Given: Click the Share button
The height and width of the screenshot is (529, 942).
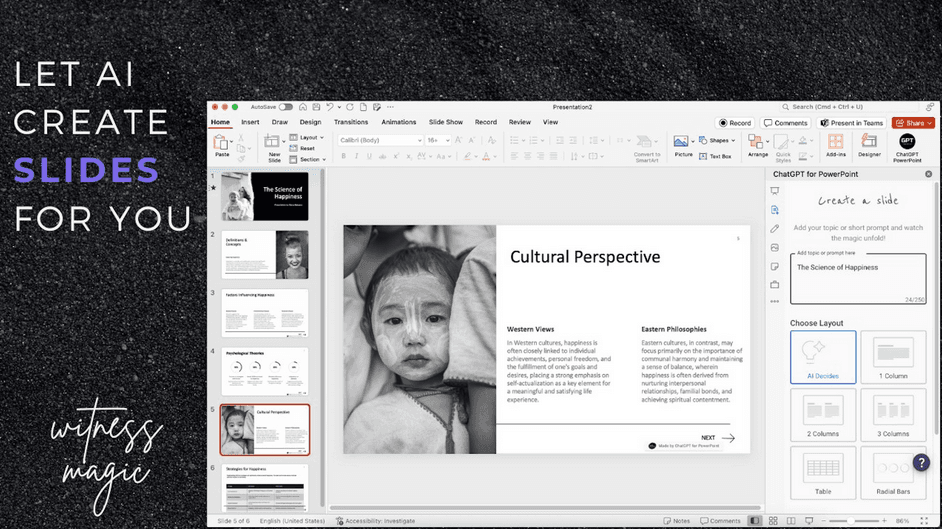Looking at the screenshot, I should click(913, 122).
